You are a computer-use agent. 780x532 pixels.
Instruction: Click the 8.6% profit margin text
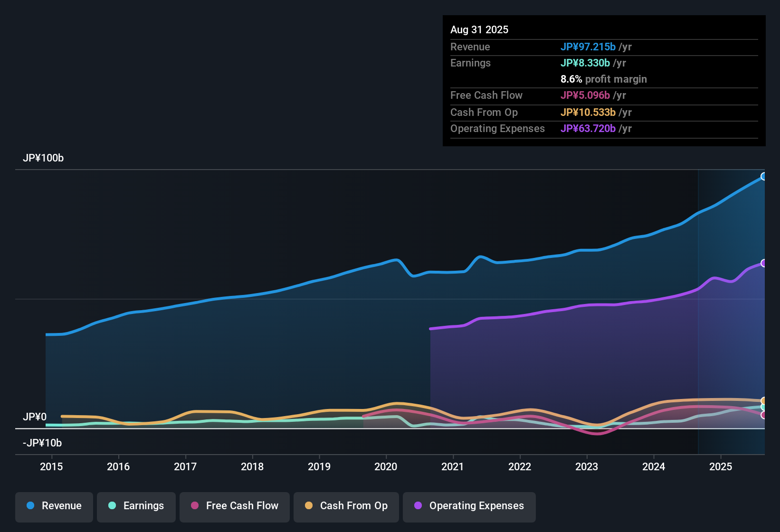tap(604, 79)
